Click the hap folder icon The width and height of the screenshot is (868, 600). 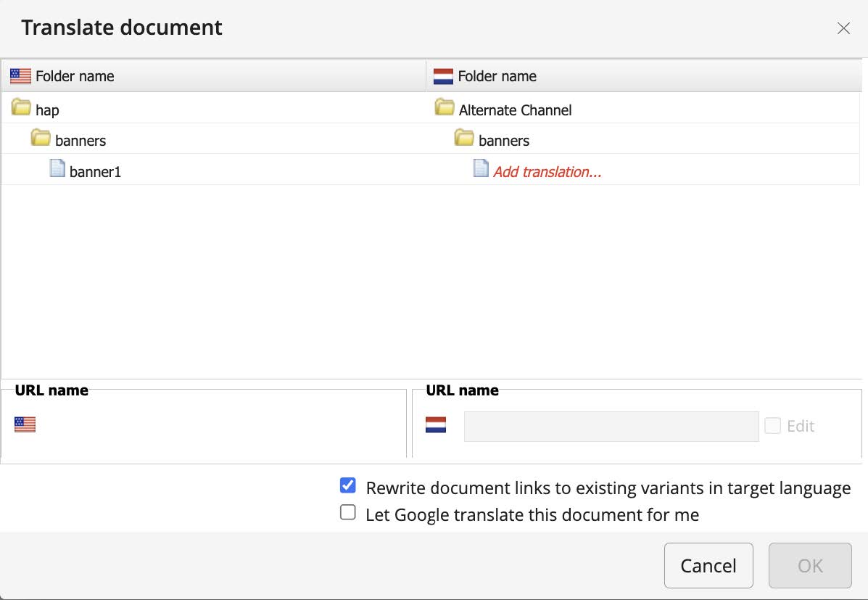coord(21,110)
